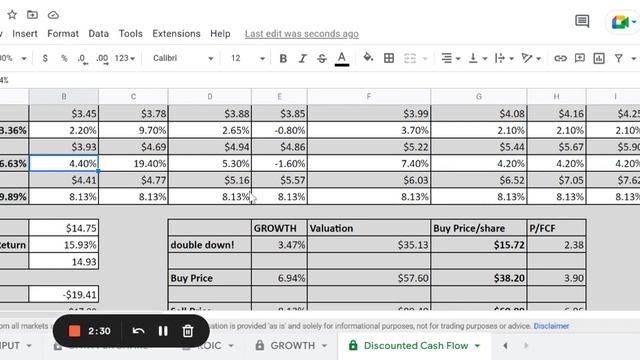Open the text color picker

pyautogui.click(x=342, y=58)
